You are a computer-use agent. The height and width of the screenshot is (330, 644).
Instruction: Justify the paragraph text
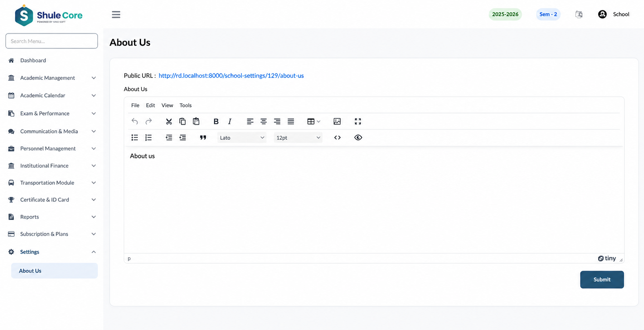[x=291, y=121]
